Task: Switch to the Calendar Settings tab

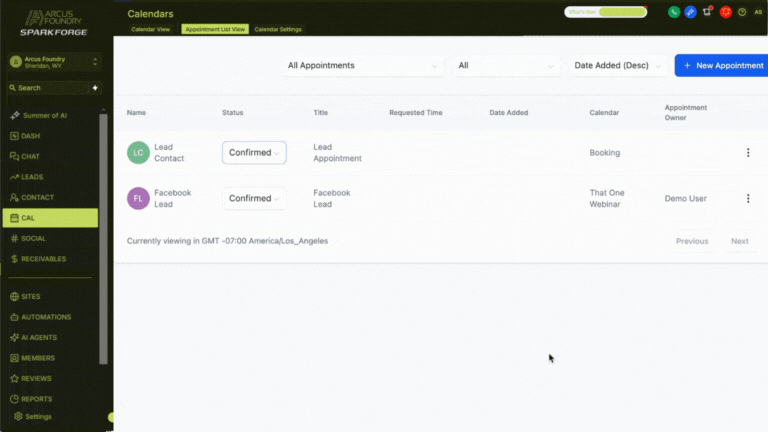Action: (278, 29)
